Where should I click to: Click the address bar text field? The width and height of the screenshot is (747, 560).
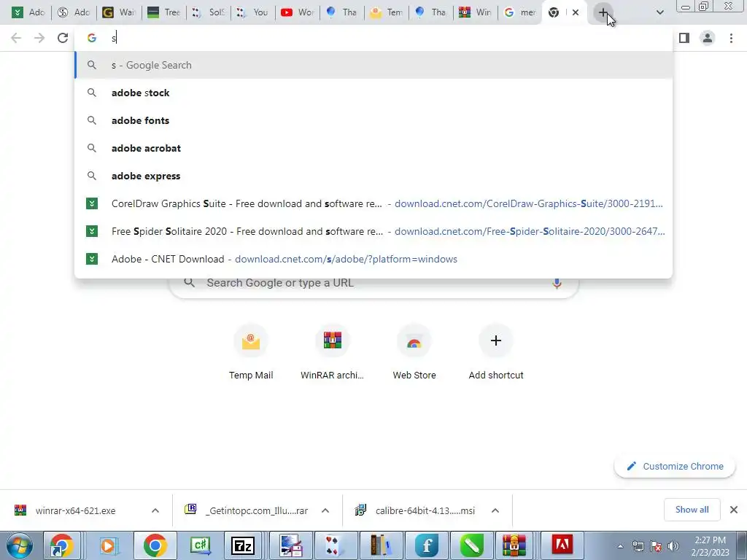point(373,38)
